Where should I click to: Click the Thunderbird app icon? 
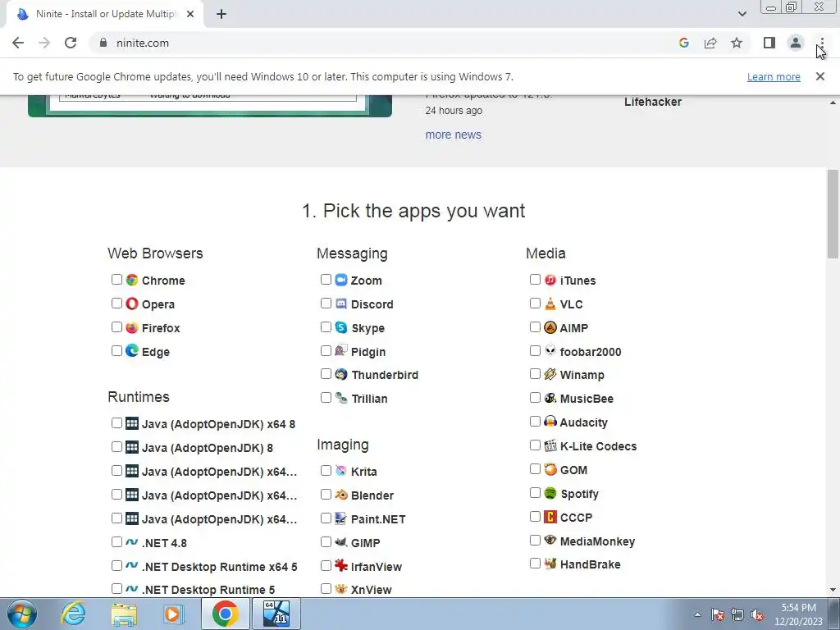[x=341, y=374]
